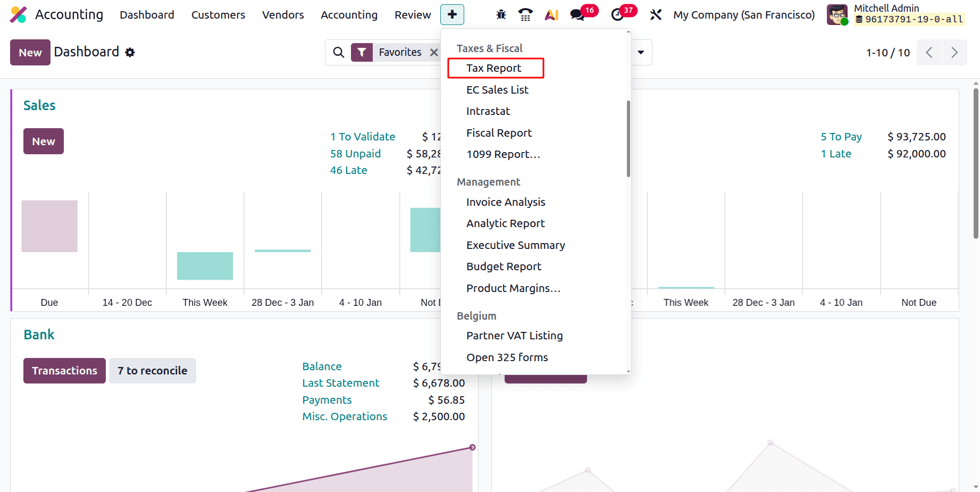Open the 1 To Validate link
This screenshot has width=980, height=492.
click(363, 137)
